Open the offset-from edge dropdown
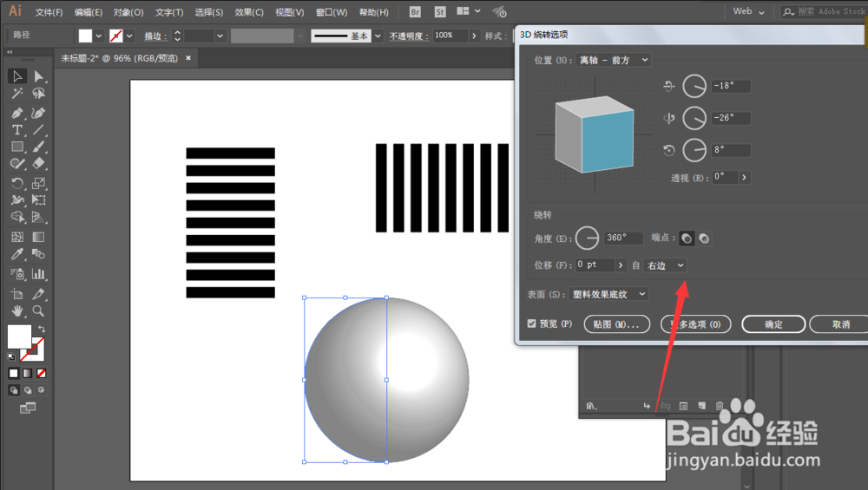 click(x=665, y=265)
